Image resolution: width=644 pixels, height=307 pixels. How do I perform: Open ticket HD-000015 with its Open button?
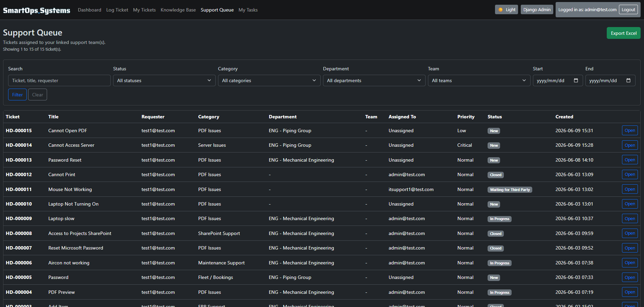(630, 131)
